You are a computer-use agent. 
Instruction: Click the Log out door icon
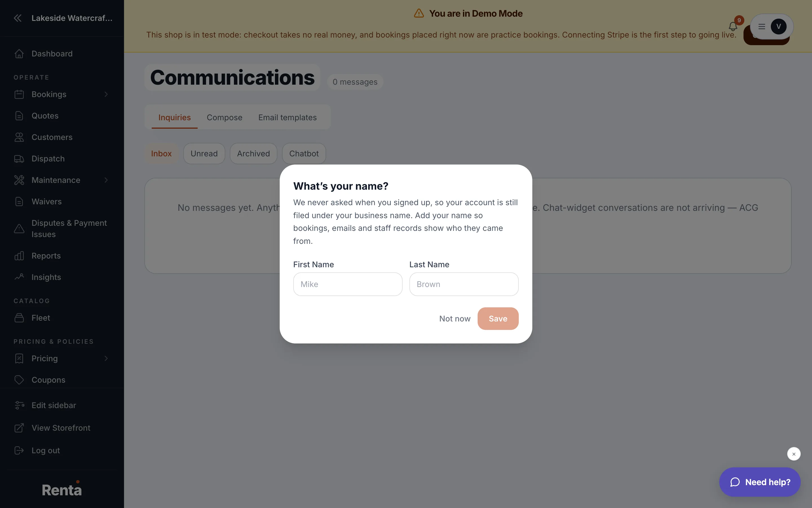19,450
